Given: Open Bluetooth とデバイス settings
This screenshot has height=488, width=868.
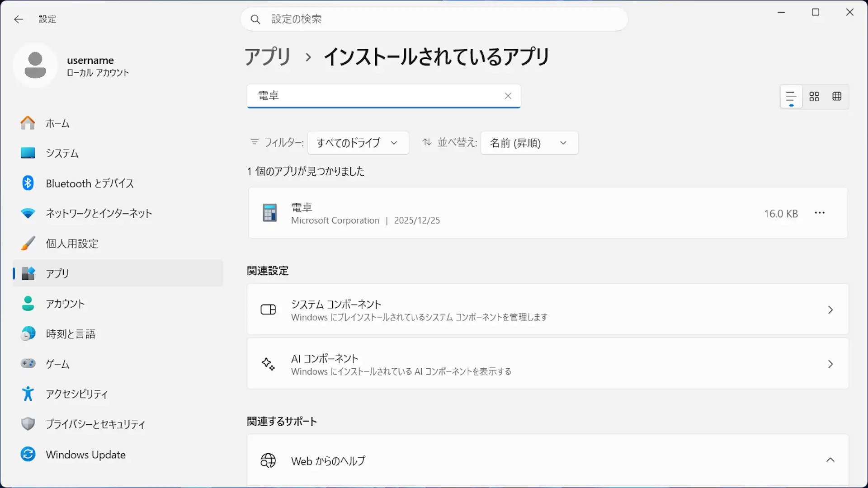Looking at the screenshot, I should [x=118, y=183].
